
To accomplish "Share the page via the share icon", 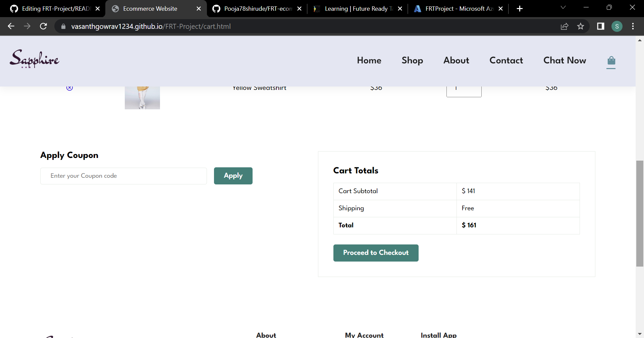I will coord(565,26).
